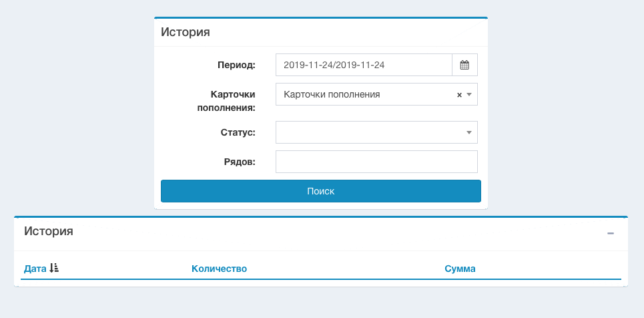
Task: Click the empty area inside Статус box
Action: click(x=367, y=132)
